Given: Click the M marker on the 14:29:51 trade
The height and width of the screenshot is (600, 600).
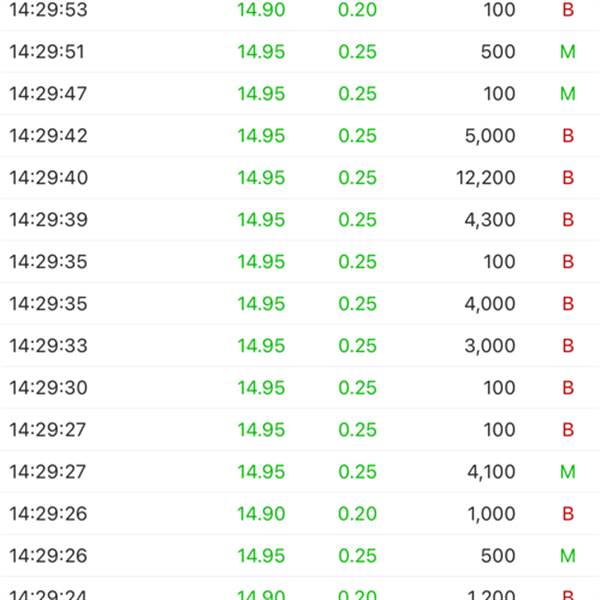Looking at the screenshot, I should click(x=568, y=52).
